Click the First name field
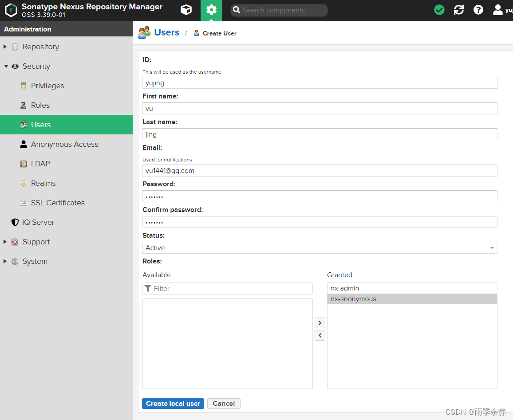This screenshot has height=420, width=513. point(320,109)
